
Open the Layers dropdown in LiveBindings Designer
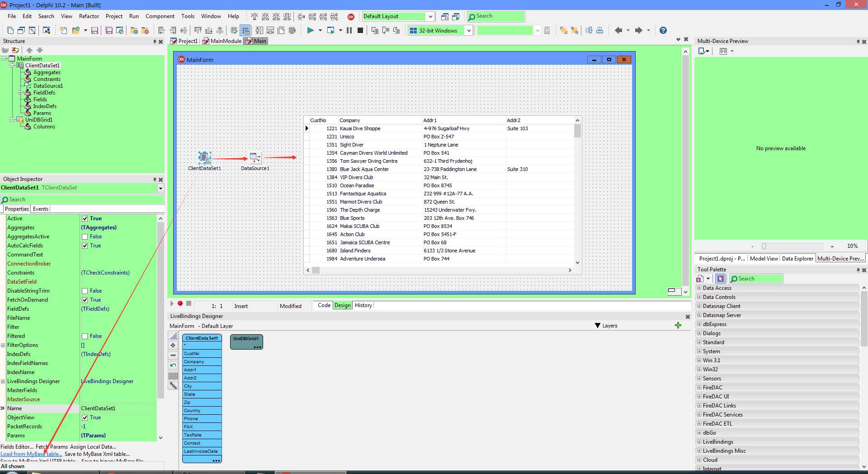pyautogui.click(x=606, y=326)
